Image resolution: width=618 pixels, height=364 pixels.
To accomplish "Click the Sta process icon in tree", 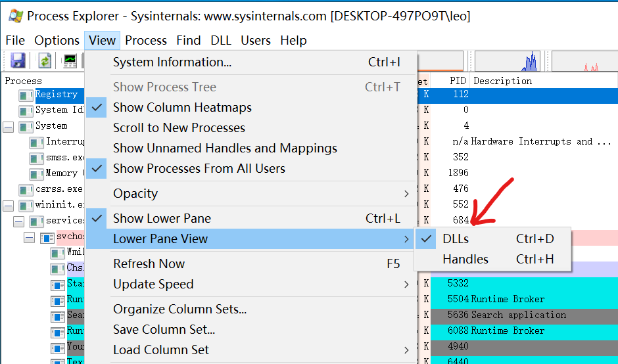I will [58, 284].
